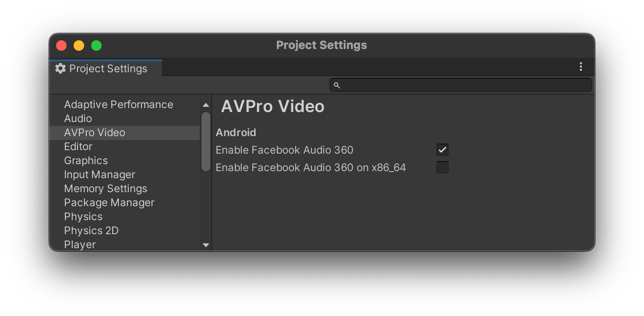644x316 pixels.
Task: Select the Package Manager section
Action: [x=109, y=202]
